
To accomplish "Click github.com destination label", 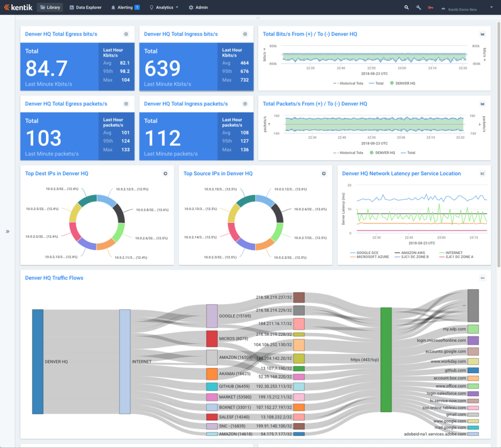I will (x=455, y=370).
